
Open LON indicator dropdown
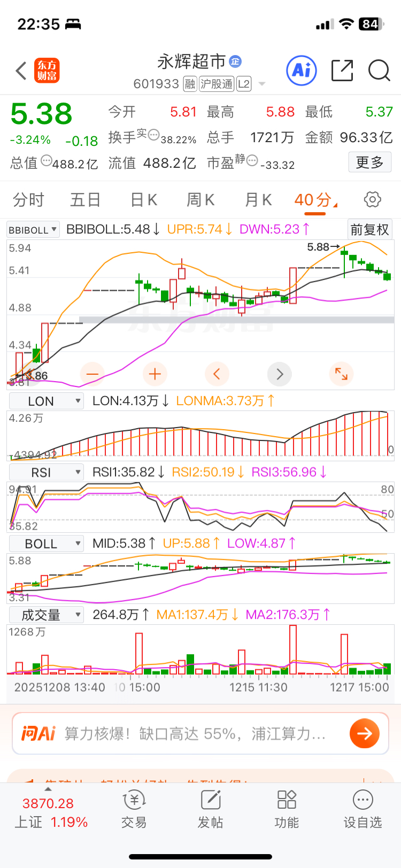click(46, 401)
